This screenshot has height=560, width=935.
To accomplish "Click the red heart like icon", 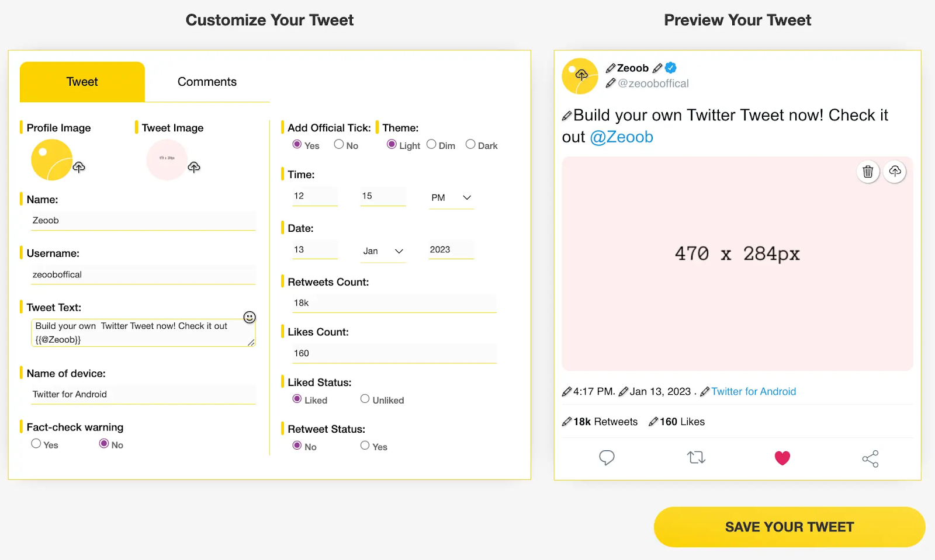I will (782, 458).
